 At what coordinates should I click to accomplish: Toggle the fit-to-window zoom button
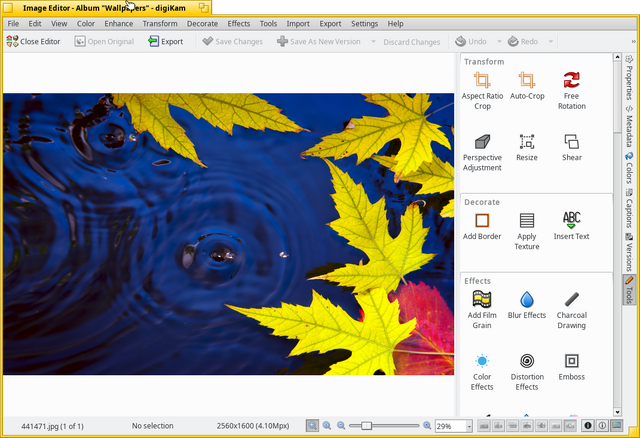[312, 426]
